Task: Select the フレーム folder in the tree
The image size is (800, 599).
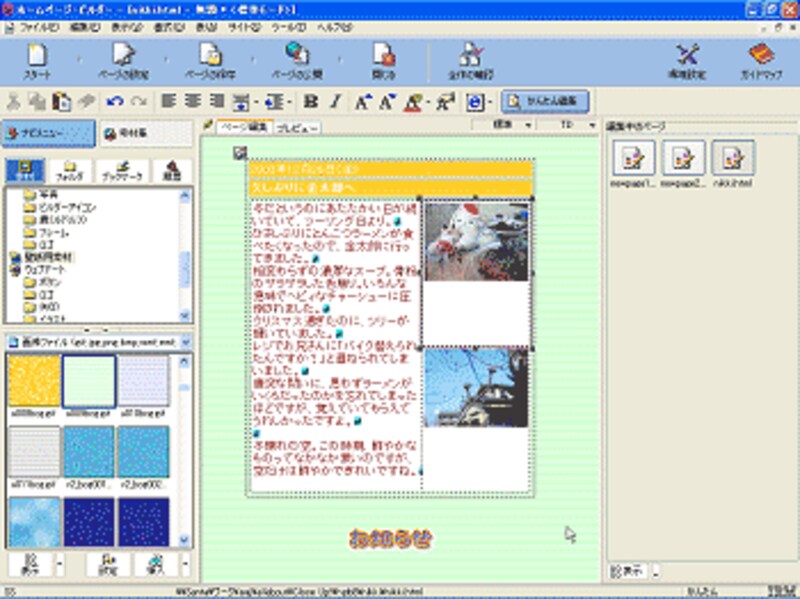Action: tap(47, 232)
